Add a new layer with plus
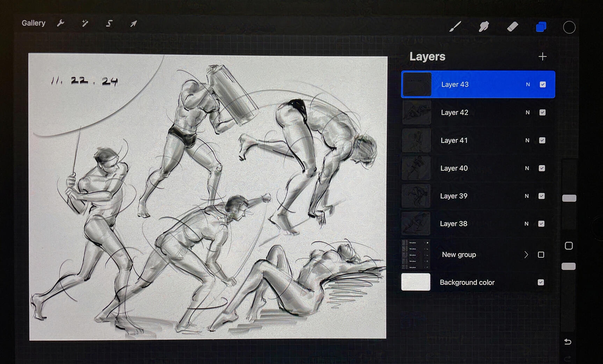Screen dimensions: 603x364 [x=543, y=57]
